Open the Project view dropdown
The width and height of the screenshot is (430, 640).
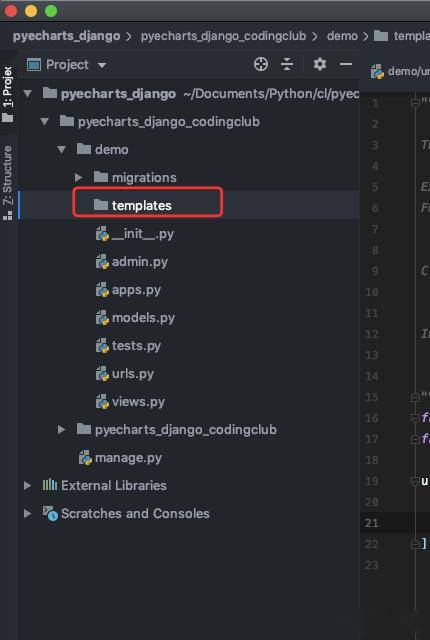point(102,65)
